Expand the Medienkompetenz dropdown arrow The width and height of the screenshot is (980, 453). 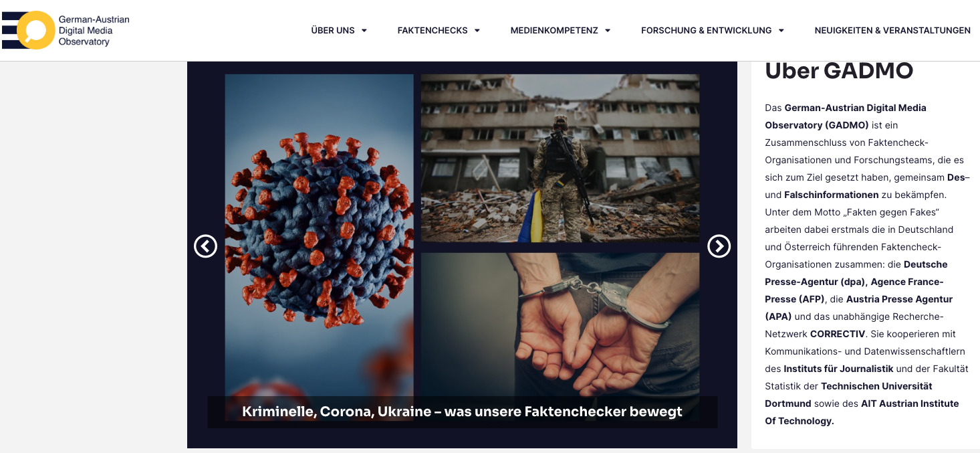[608, 31]
